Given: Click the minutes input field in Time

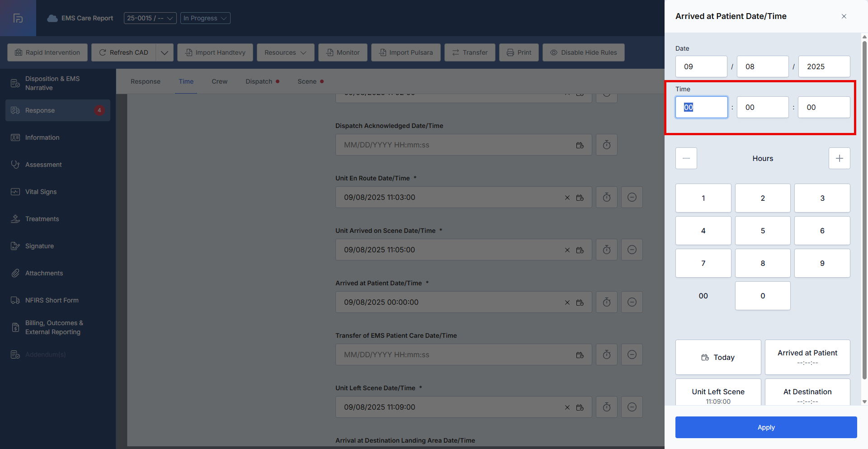Looking at the screenshot, I should [762, 107].
